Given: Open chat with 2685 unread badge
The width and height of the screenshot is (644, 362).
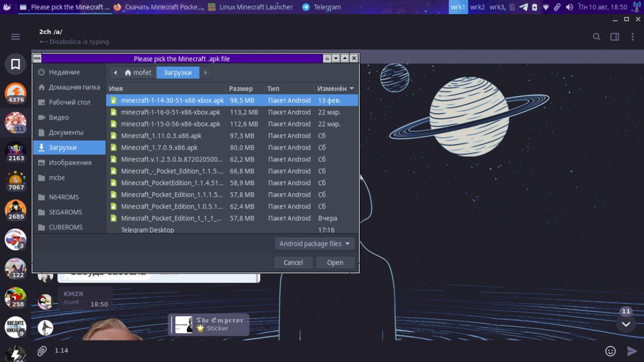Looking at the screenshot, I should click(16, 210).
